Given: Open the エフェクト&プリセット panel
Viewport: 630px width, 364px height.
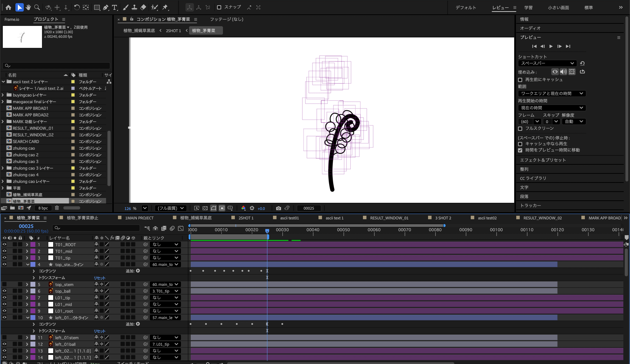Looking at the screenshot, I should (543, 160).
